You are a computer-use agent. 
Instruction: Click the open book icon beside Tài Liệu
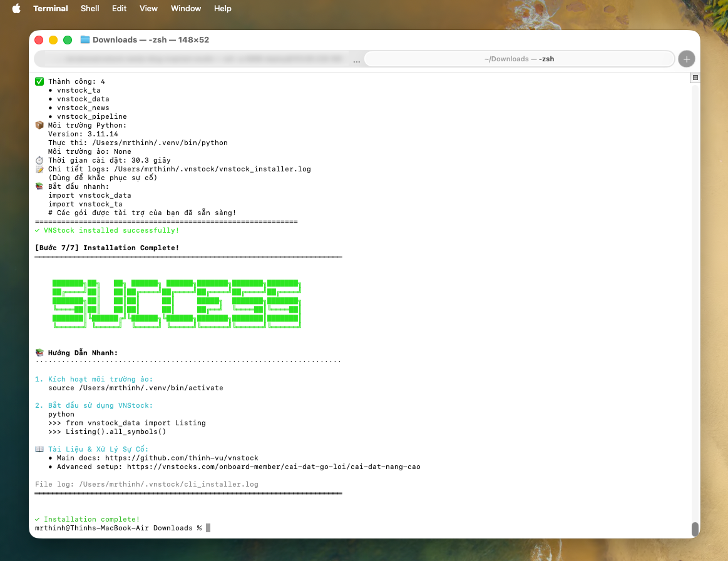pos(39,449)
